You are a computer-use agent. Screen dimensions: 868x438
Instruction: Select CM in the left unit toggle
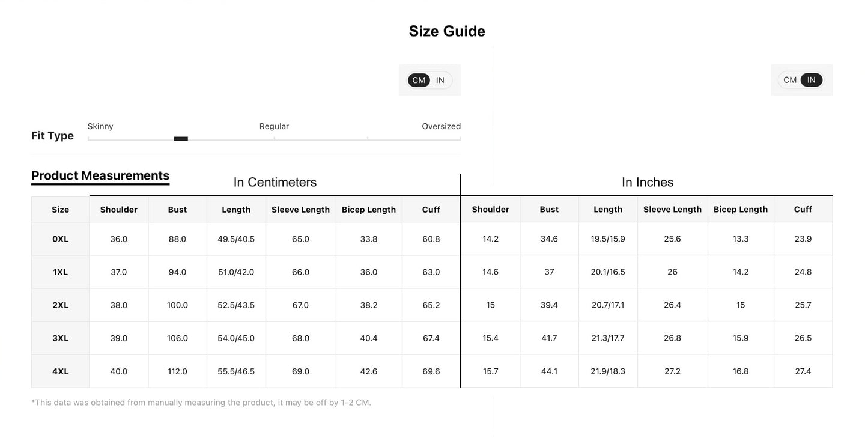tap(419, 80)
